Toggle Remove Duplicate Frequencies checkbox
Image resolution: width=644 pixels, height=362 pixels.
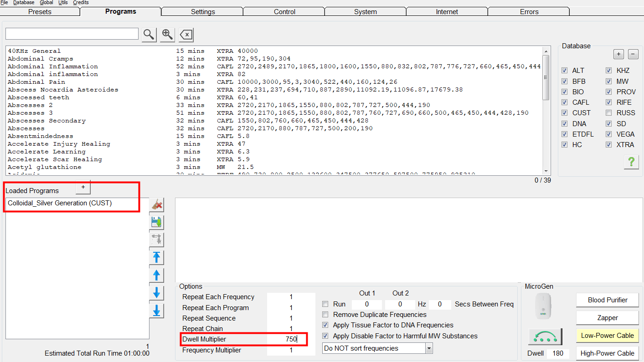tap(325, 315)
